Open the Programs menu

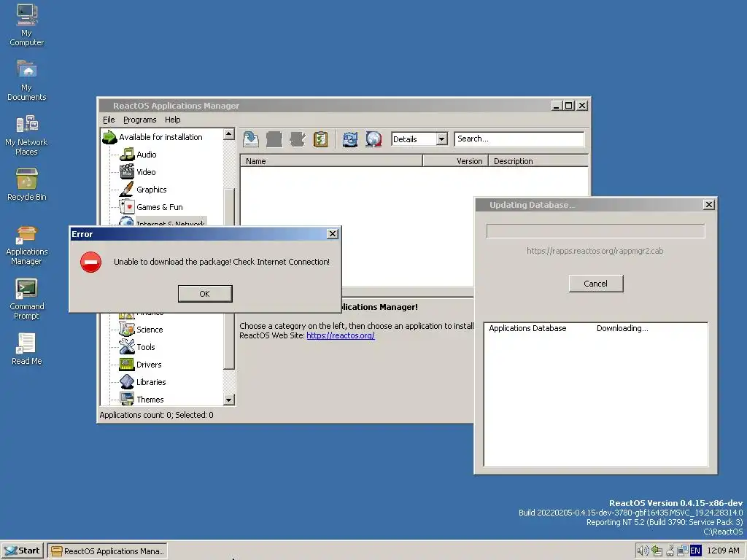[139, 120]
